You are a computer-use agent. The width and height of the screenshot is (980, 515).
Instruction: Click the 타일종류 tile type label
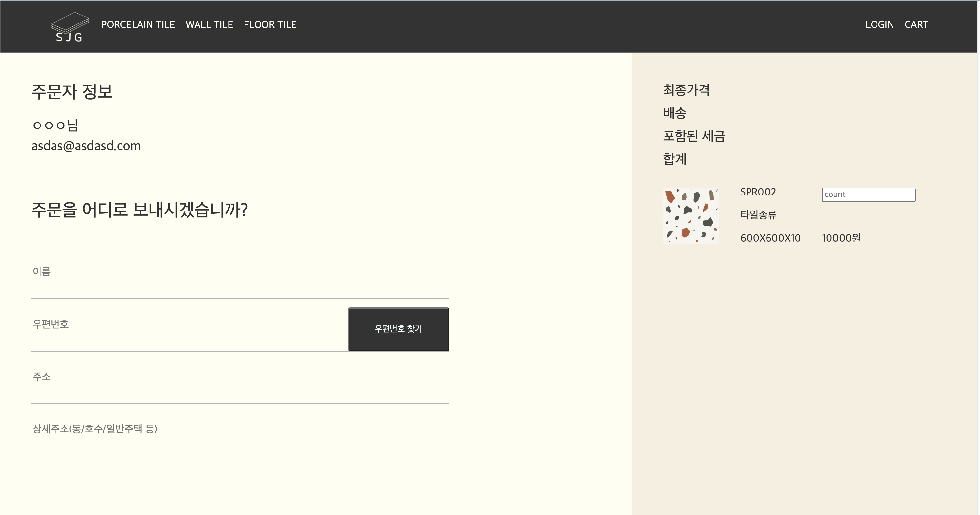tap(758, 215)
